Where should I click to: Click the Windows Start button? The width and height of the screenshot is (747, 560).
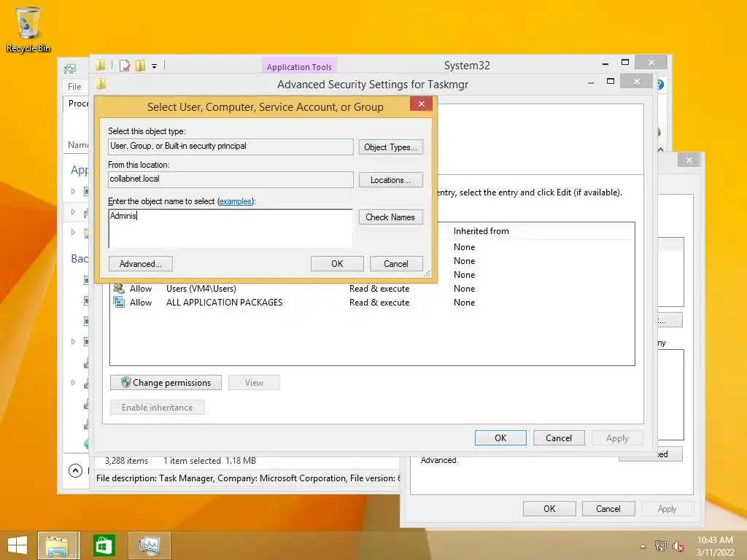tap(18, 545)
